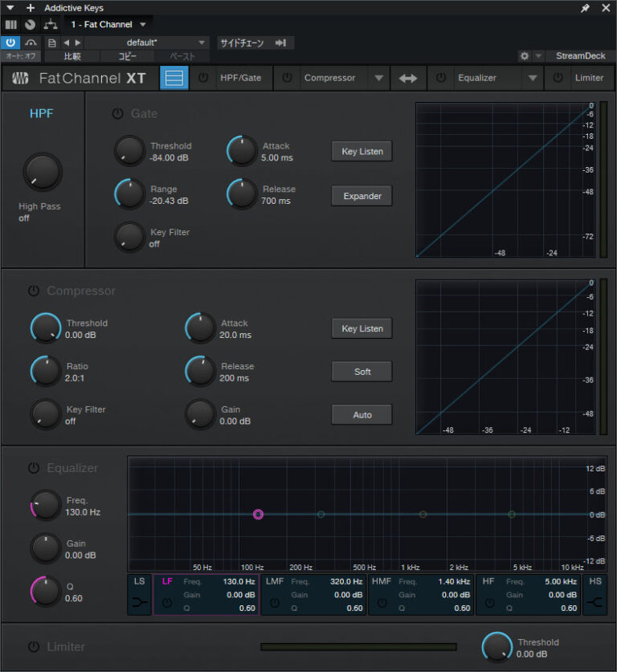Image resolution: width=617 pixels, height=672 pixels.
Task: Enable the LMF band power button
Action: tap(275, 602)
